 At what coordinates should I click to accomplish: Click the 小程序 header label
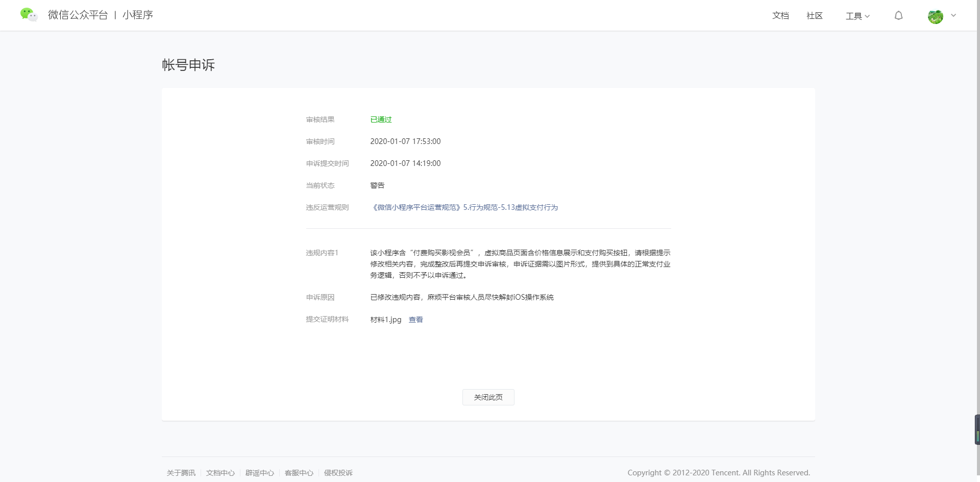tap(138, 15)
